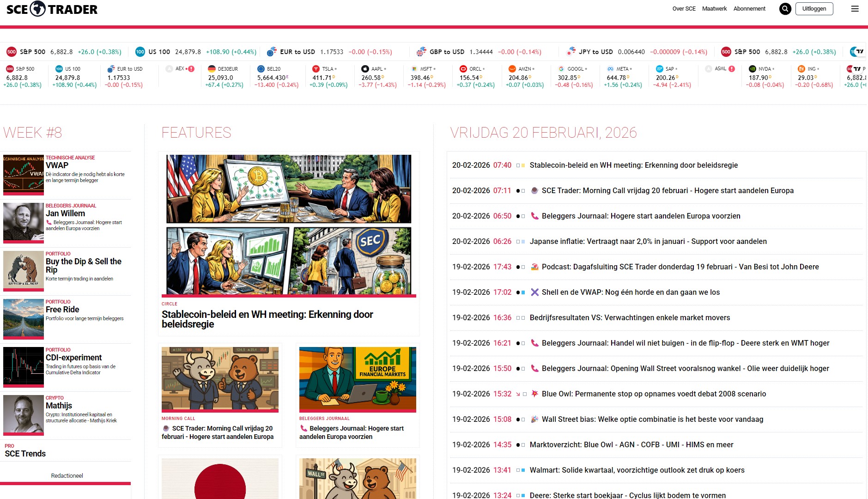The image size is (868, 499).
Task: Open SCE Trends pro section
Action: tap(25, 454)
